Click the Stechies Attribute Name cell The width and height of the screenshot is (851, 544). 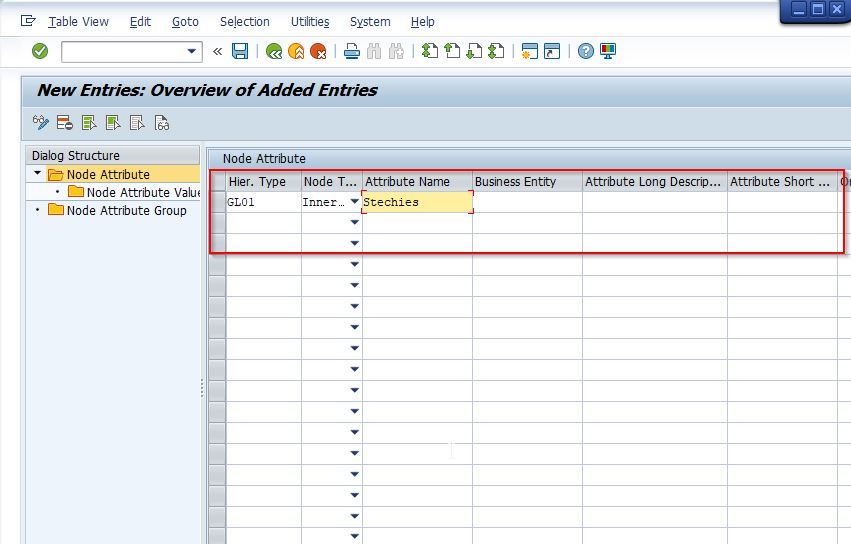(417, 202)
